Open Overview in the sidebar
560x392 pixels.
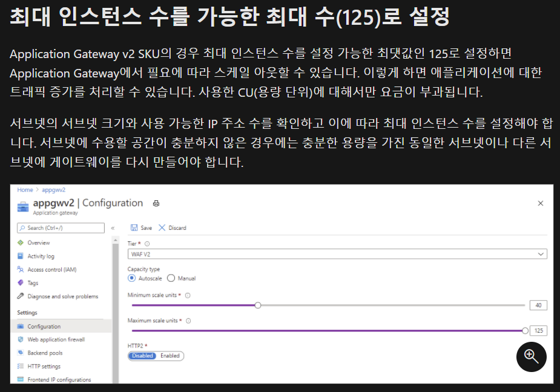point(39,243)
